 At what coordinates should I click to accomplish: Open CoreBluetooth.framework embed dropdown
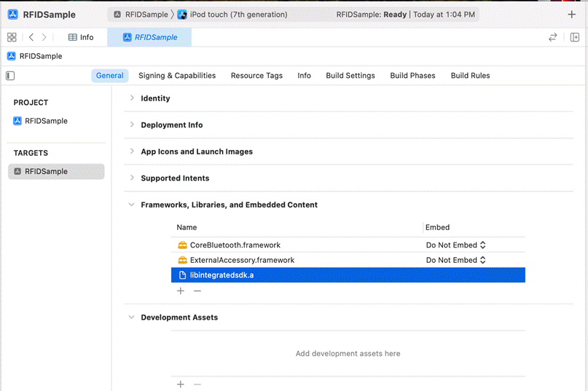coord(456,245)
